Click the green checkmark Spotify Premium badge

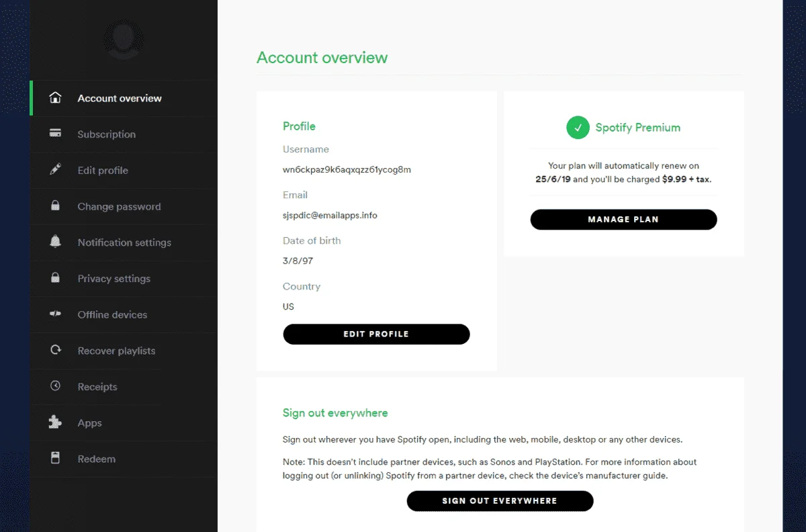(578, 128)
